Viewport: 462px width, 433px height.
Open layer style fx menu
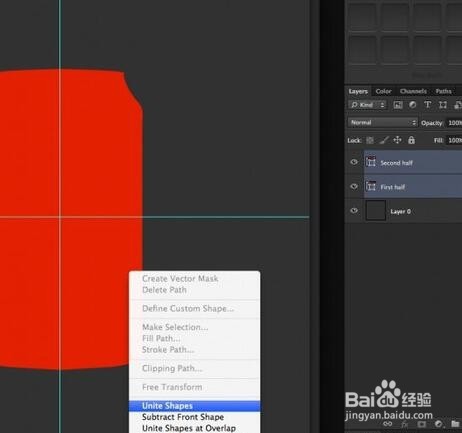click(x=405, y=424)
